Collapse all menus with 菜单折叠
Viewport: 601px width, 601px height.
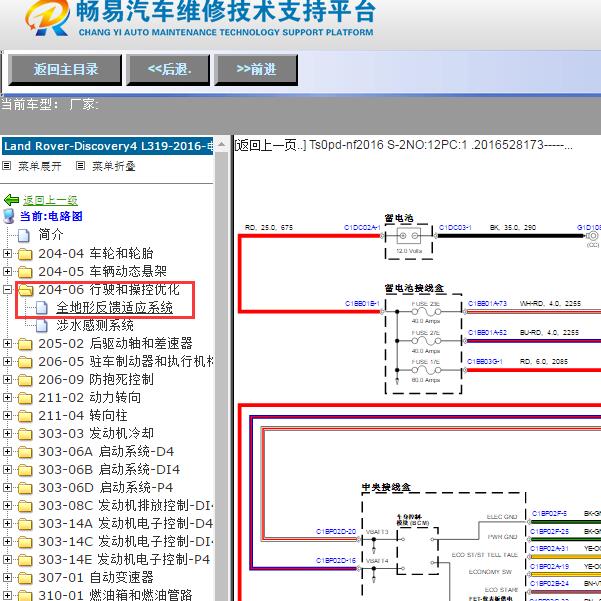tap(113, 166)
